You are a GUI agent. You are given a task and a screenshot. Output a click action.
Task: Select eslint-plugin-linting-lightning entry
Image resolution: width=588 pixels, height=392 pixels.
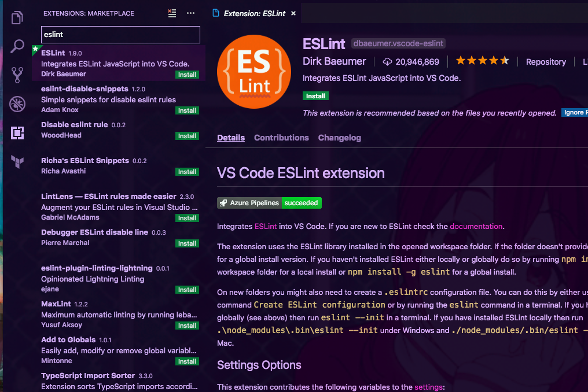(119, 278)
